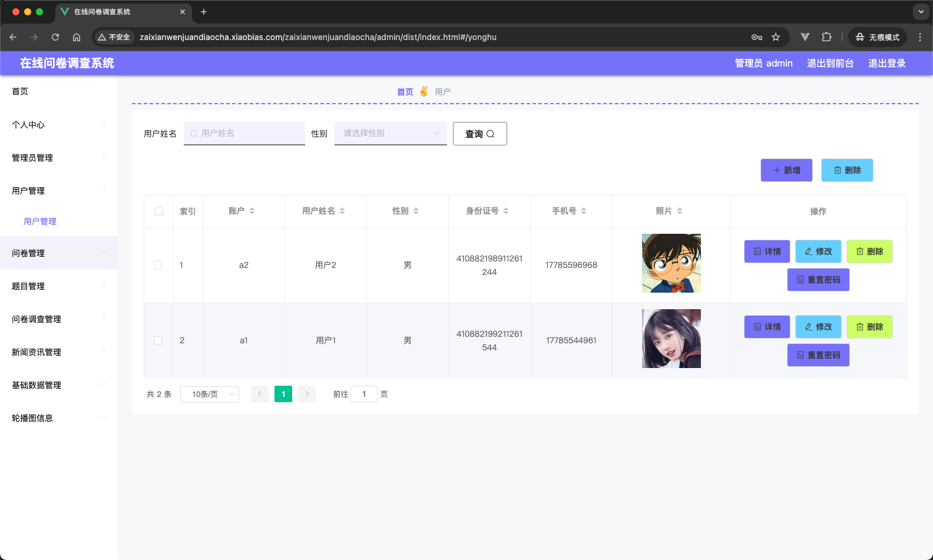Click the browser home icon
The image size is (933, 560).
77,37
